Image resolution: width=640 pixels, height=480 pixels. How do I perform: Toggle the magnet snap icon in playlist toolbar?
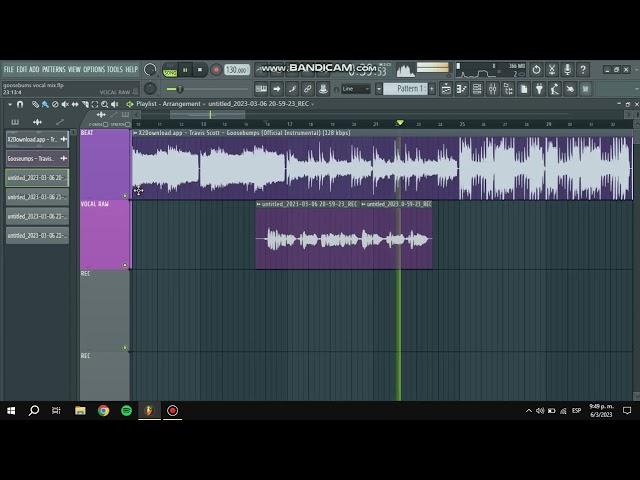point(20,104)
